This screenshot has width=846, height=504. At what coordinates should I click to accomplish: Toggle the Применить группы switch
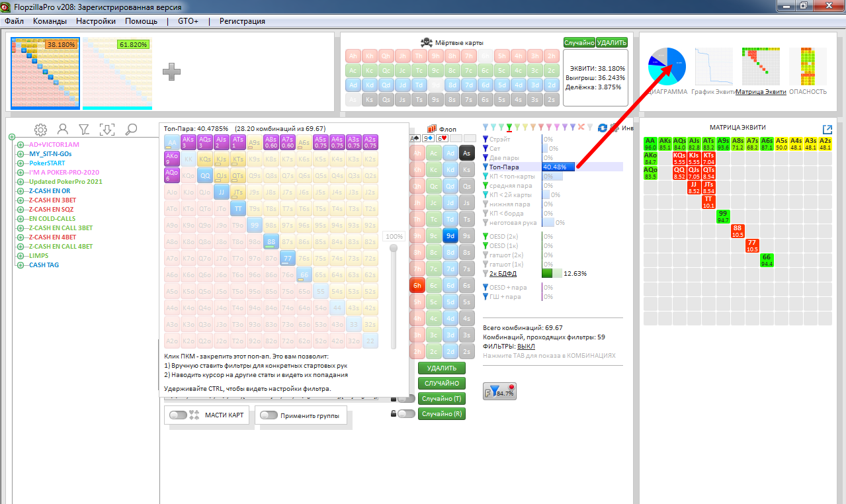click(268, 415)
